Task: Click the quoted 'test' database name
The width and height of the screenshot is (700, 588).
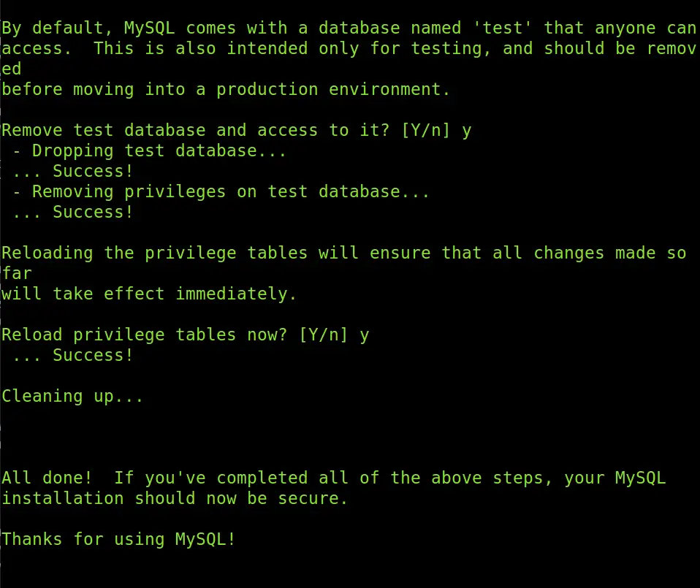Action: click(x=502, y=28)
